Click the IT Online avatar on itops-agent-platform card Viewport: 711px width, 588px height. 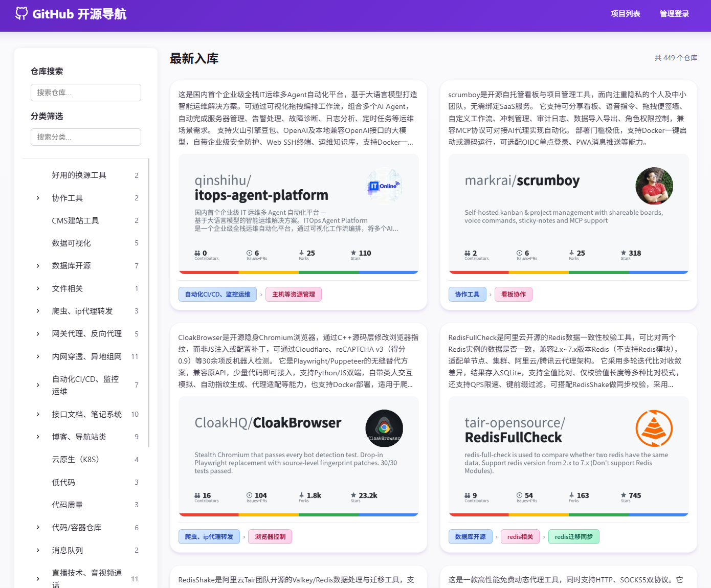(x=384, y=186)
